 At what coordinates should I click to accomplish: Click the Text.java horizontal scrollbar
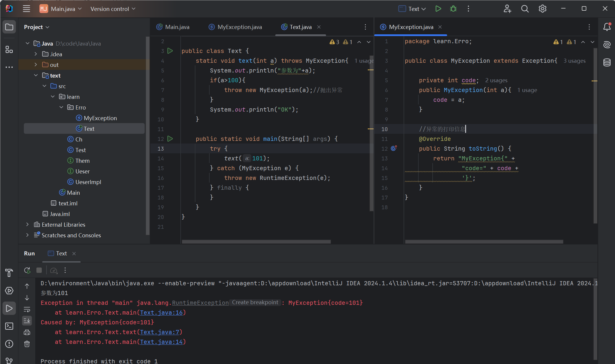256,242
